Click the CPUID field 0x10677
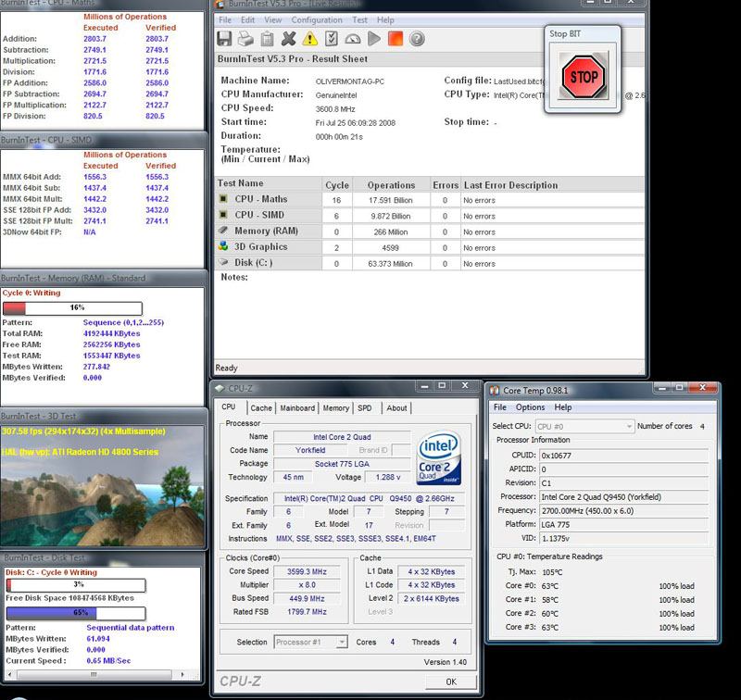Image resolution: width=741 pixels, height=700 pixels. 623,456
